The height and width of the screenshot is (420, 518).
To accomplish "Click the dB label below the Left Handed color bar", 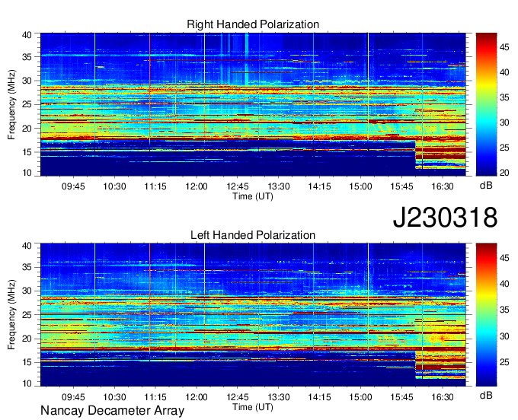I will tap(486, 395).
